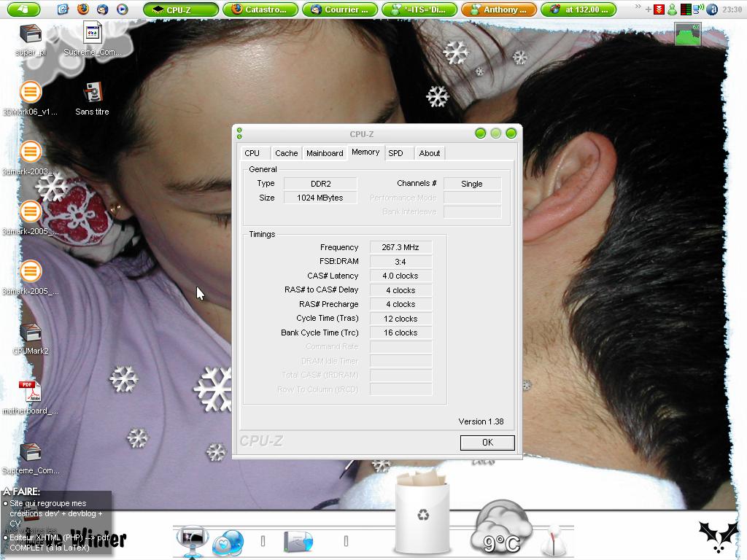Click the Single channels value

(x=472, y=183)
